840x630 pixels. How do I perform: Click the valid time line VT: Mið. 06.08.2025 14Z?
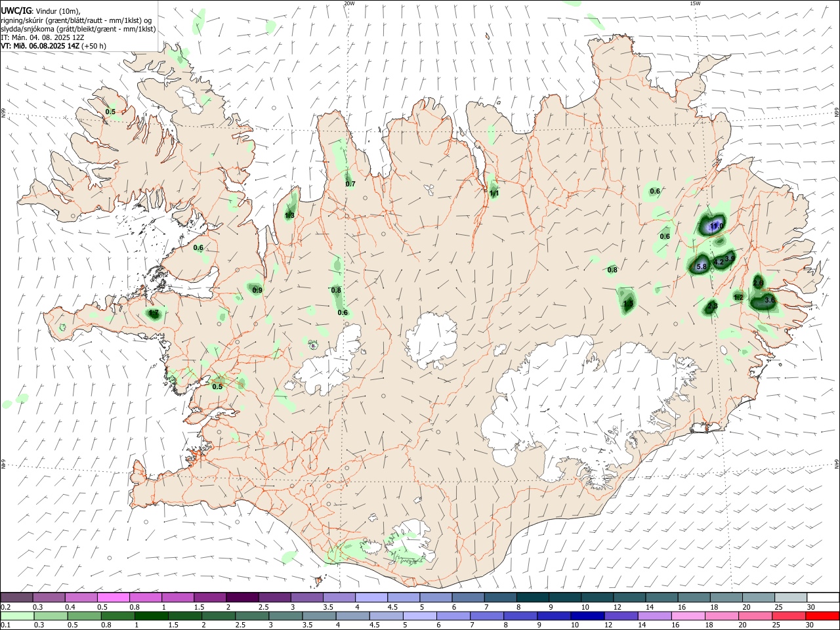click(40, 46)
